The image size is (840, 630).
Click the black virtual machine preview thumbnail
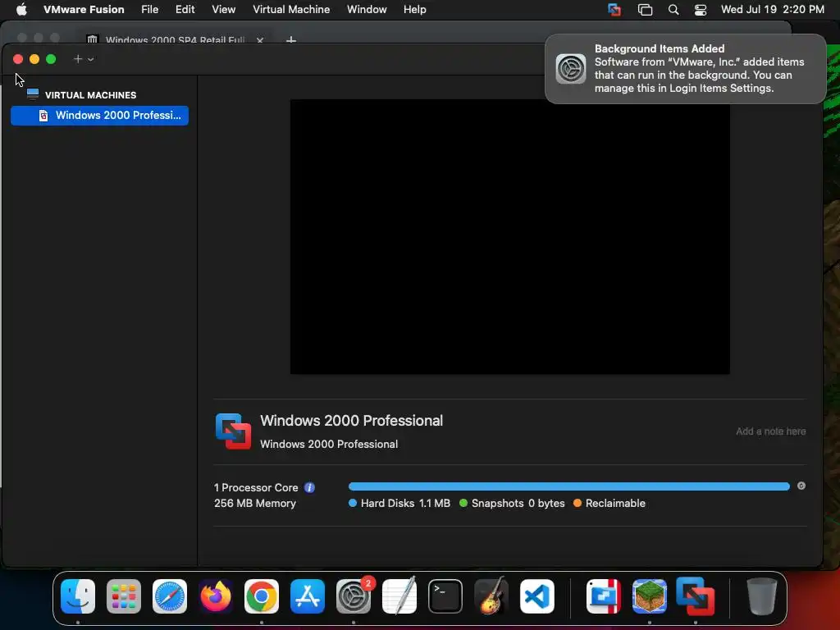(x=510, y=236)
